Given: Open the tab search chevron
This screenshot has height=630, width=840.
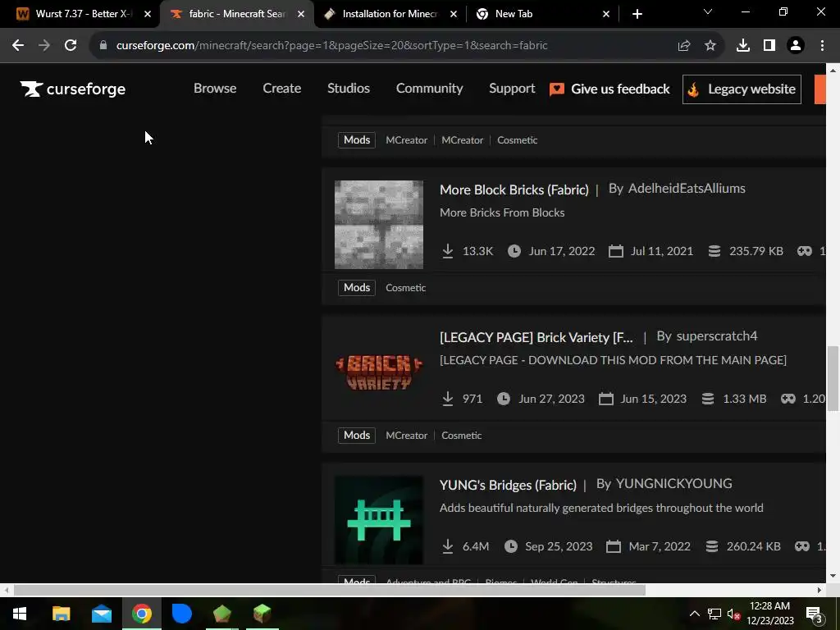Looking at the screenshot, I should (708, 11).
